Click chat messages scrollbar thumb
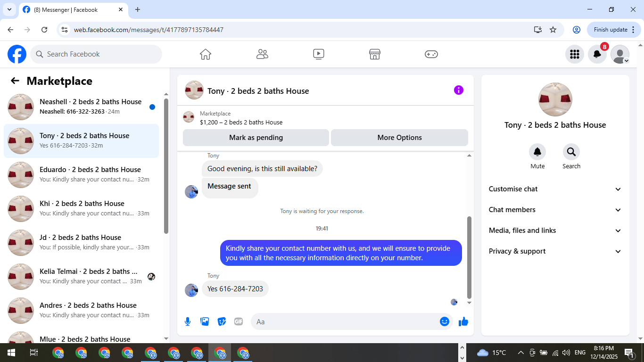 pos(469,257)
